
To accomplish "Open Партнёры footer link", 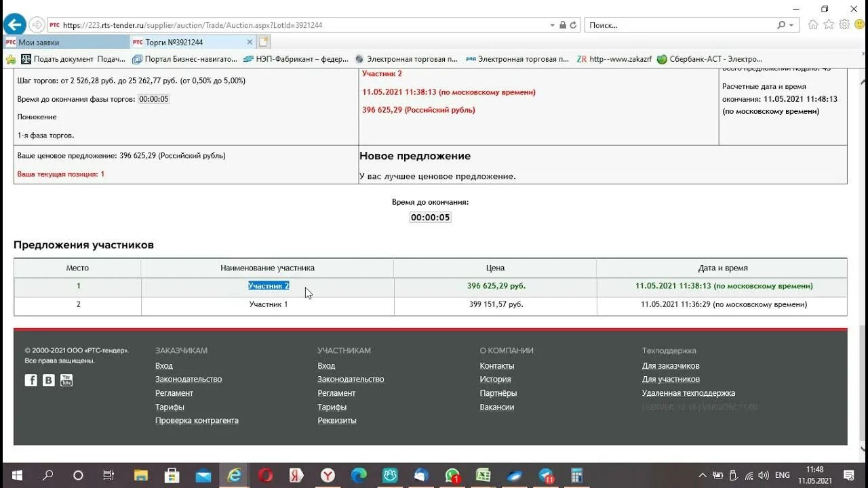I will point(498,393).
